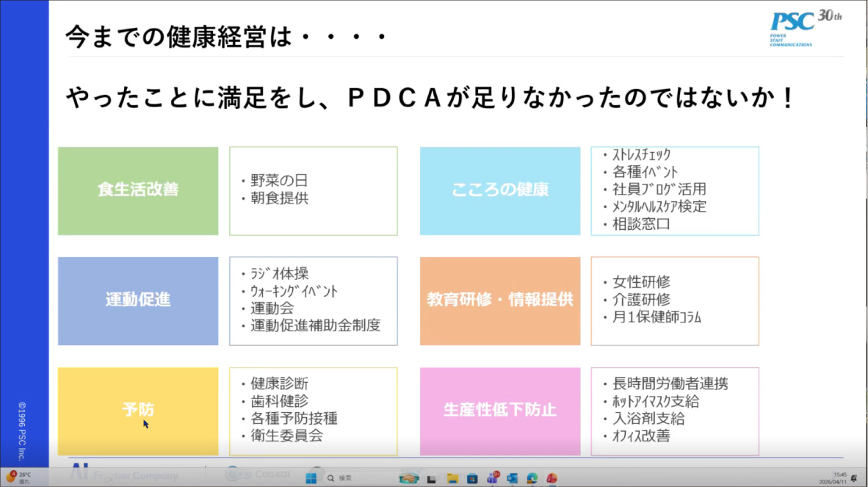Viewport: 868px width, 487px height.
Task: Select the pink 生産性低下防止 box
Action: point(499,411)
